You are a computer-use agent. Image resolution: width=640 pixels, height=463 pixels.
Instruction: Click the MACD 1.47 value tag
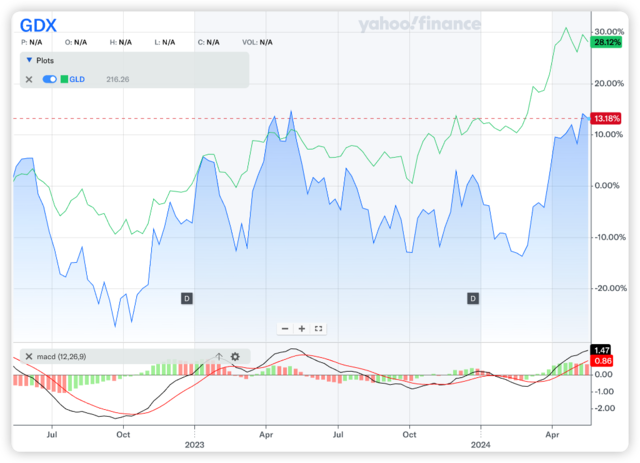tap(601, 349)
